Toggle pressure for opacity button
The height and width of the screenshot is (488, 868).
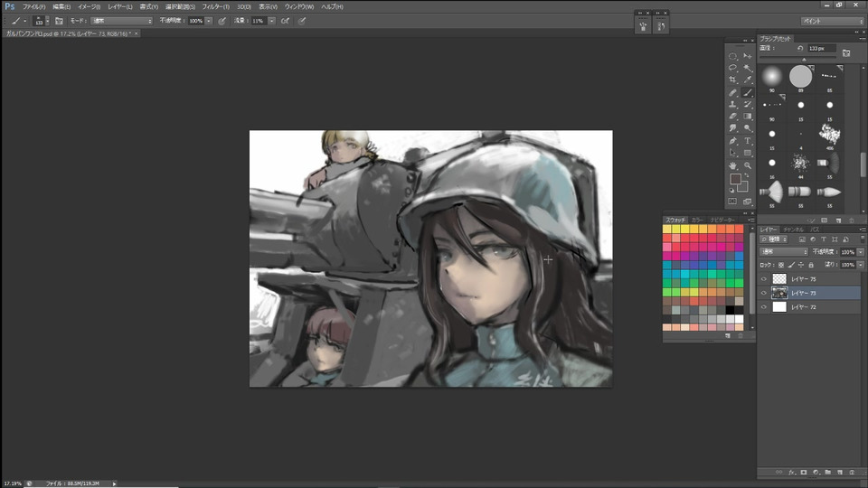tap(222, 21)
